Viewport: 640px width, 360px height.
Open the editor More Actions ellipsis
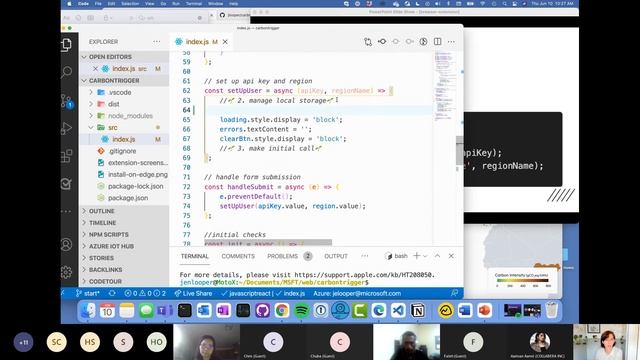(451, 42)
